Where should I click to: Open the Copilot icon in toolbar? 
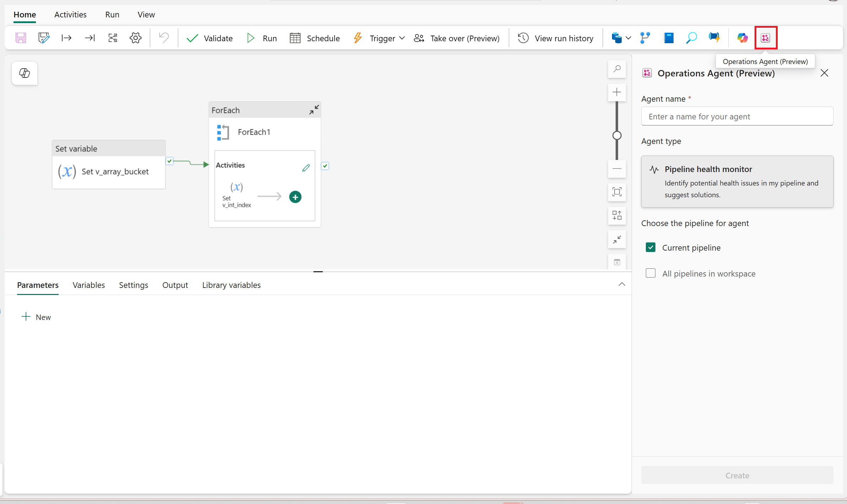coord(743,38)
